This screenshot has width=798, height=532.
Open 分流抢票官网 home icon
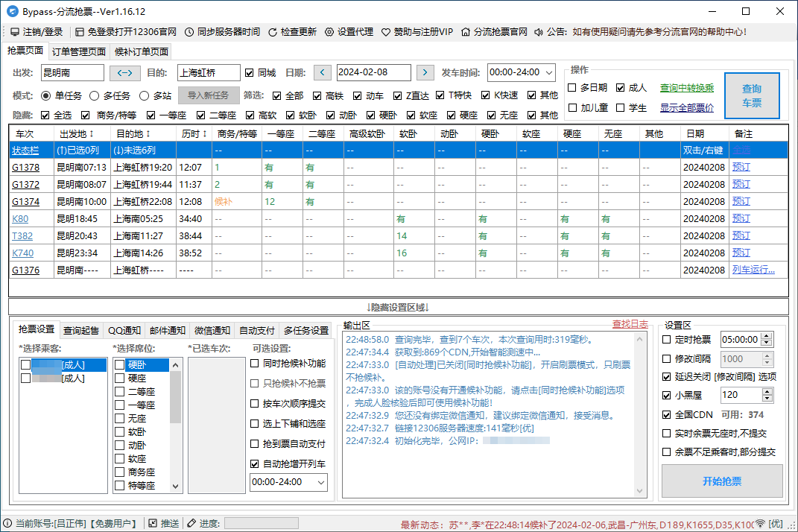[x=466, y=32]
